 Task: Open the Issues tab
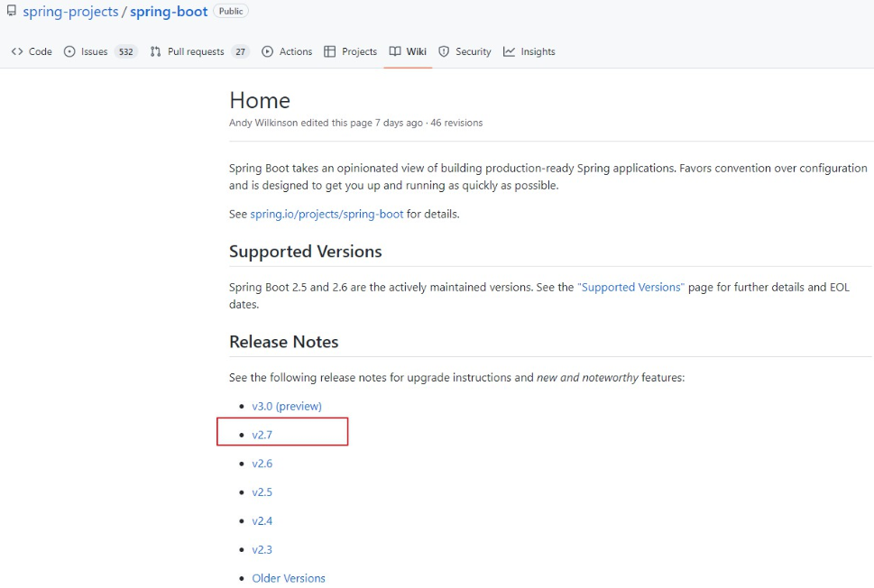(100, 51)
